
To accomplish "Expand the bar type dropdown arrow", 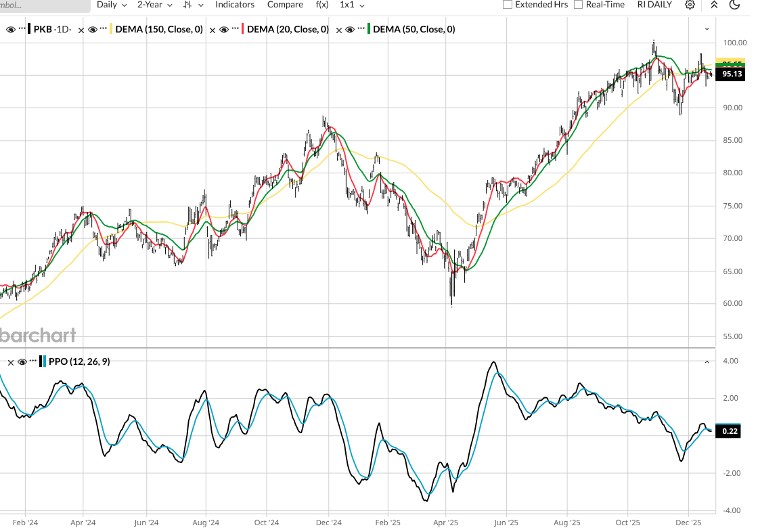I will 201,5.
